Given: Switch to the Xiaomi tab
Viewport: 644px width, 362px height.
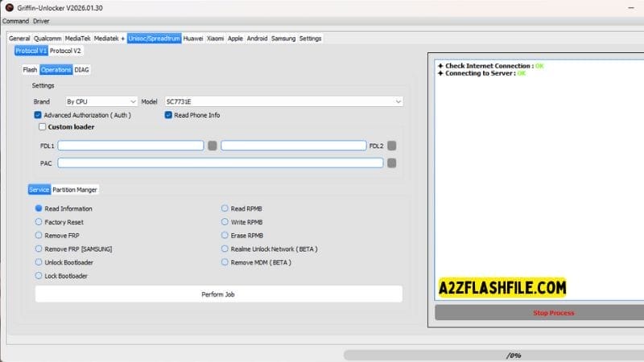Looking at the screenshot, I should coord(215,38).
